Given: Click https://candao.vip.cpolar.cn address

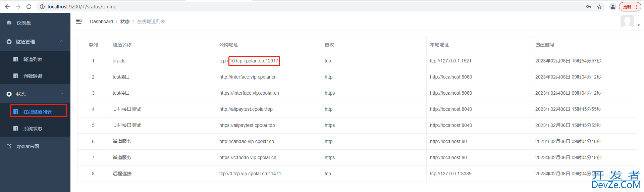Looking at the screenshot, I should tap(248, 157).
